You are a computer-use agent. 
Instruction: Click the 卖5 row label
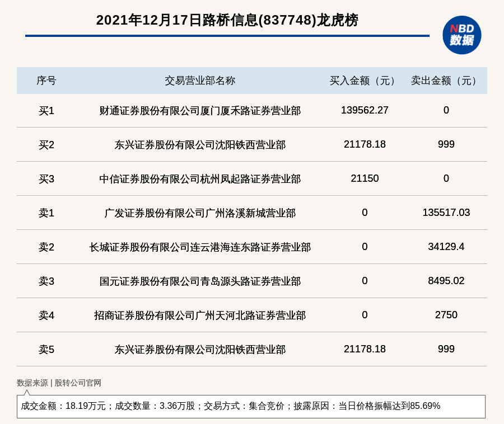click(46, 349)
